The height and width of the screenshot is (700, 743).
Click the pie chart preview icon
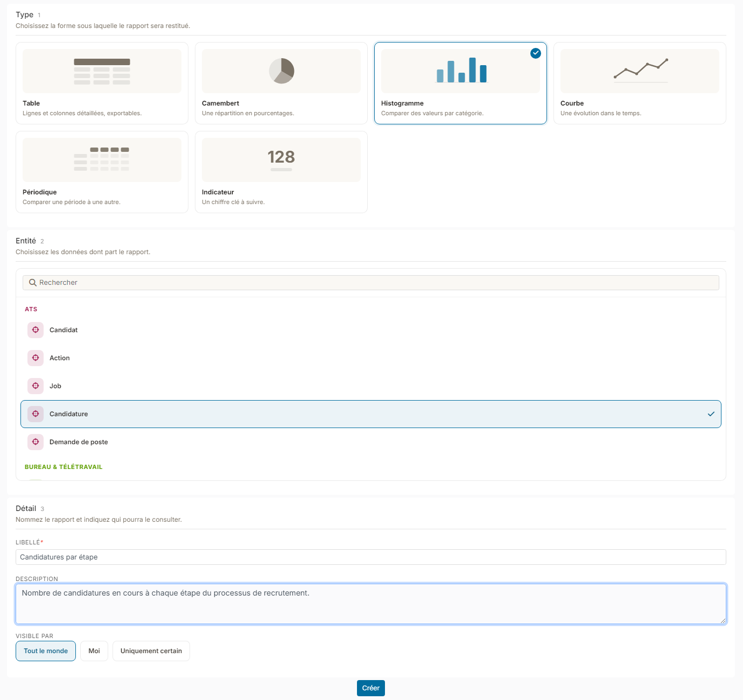282,71
